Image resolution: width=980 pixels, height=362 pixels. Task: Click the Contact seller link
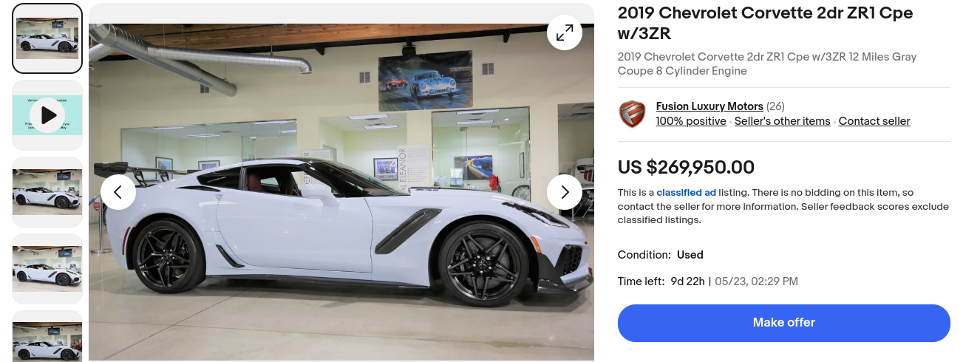[874, 121]
